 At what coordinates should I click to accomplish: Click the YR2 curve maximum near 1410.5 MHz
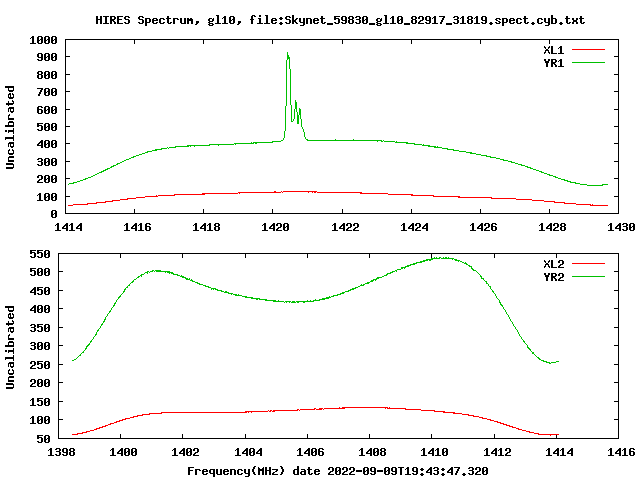point(443,258)
